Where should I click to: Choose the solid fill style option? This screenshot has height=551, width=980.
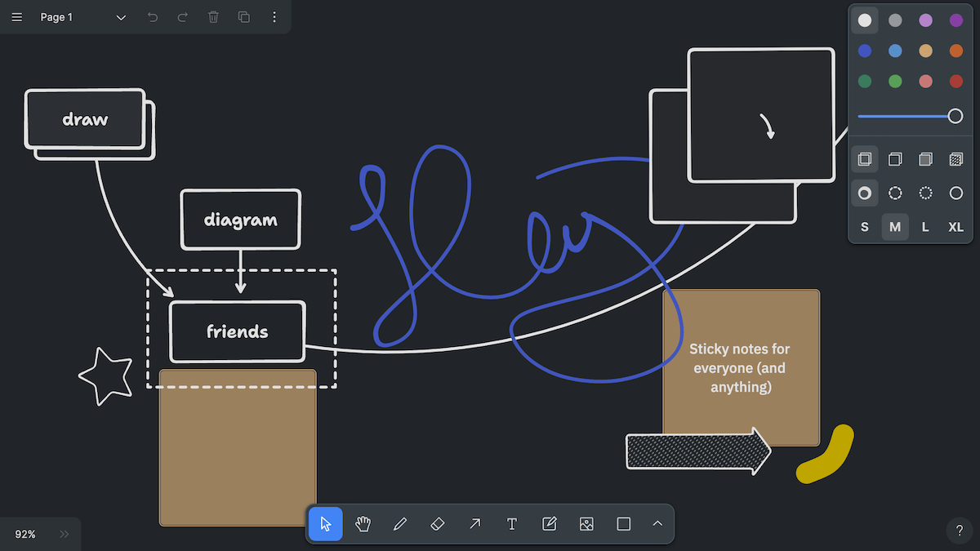click(925, 159)
